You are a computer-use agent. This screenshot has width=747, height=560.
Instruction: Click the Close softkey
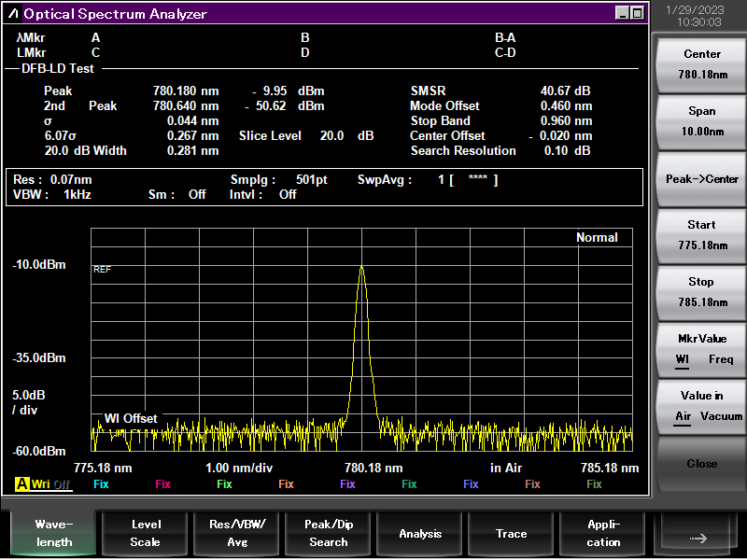(702, 464)
